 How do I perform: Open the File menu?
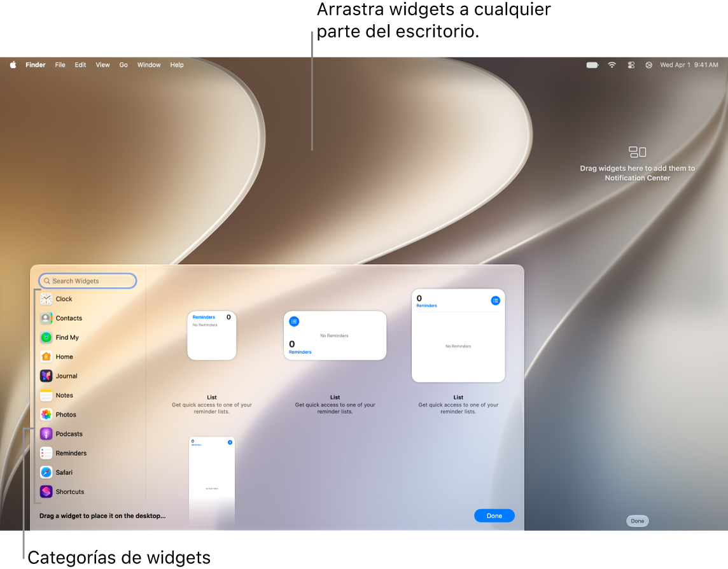coord(60,65)
